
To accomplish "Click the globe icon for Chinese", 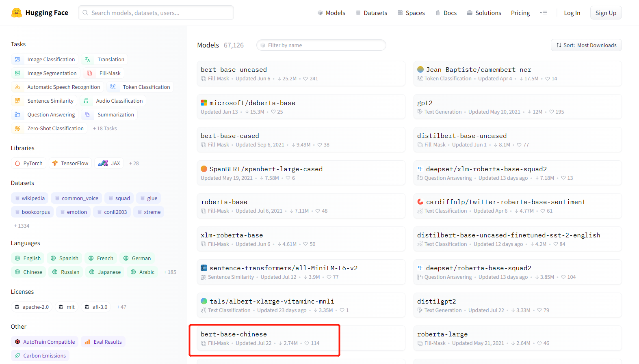I will (17, 272).
